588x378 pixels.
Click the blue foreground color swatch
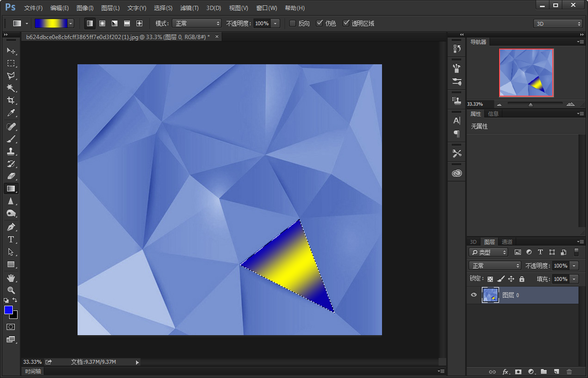[x=9, y=310]
